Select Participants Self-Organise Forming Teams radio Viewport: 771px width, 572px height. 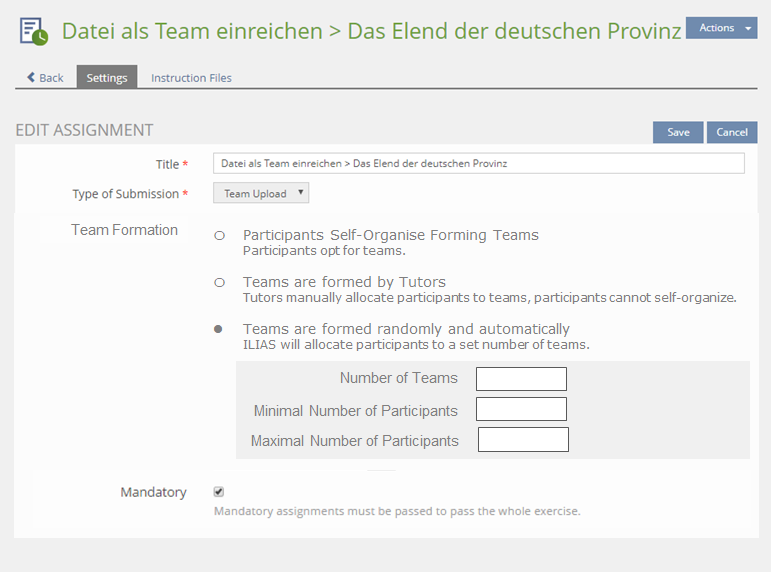tap(219, 236)
